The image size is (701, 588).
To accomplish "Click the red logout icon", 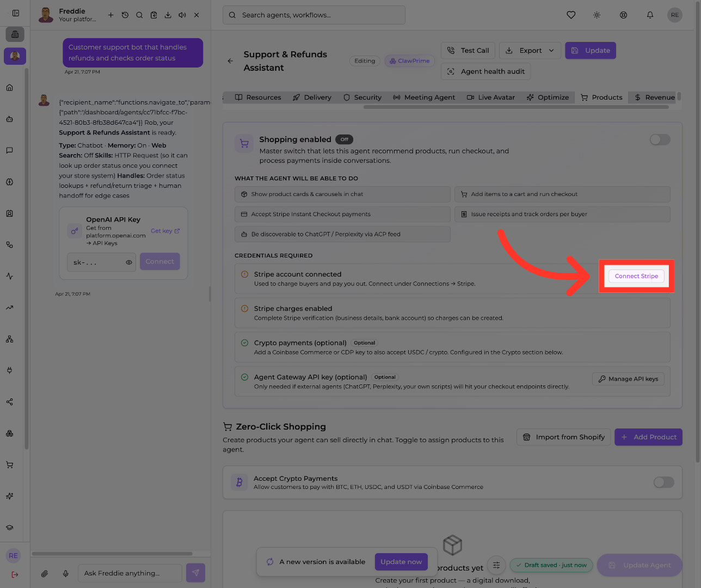I will [x=15, y=574].
